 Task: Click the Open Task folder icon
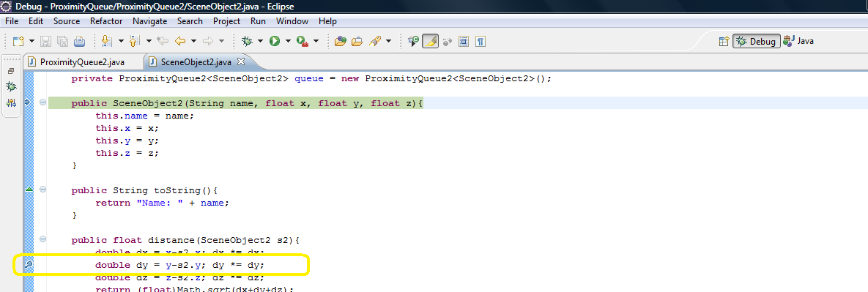(x=357, y=41)
